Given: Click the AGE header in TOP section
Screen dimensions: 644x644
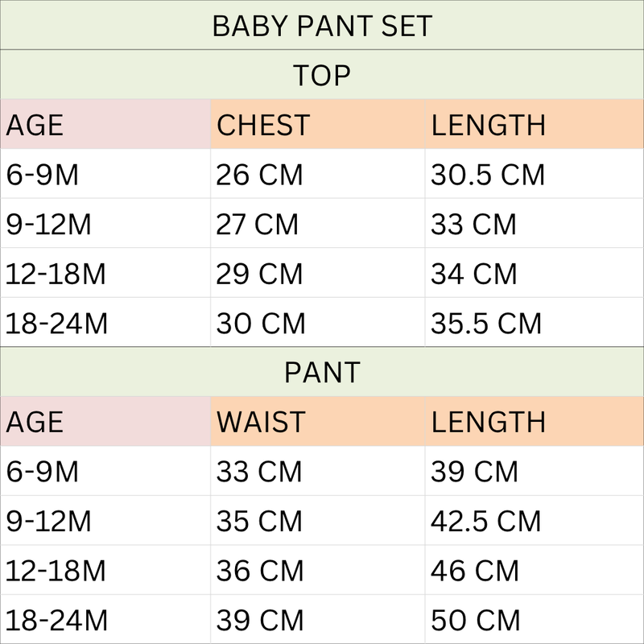Looking at the screenshot, I should (105, 124).
